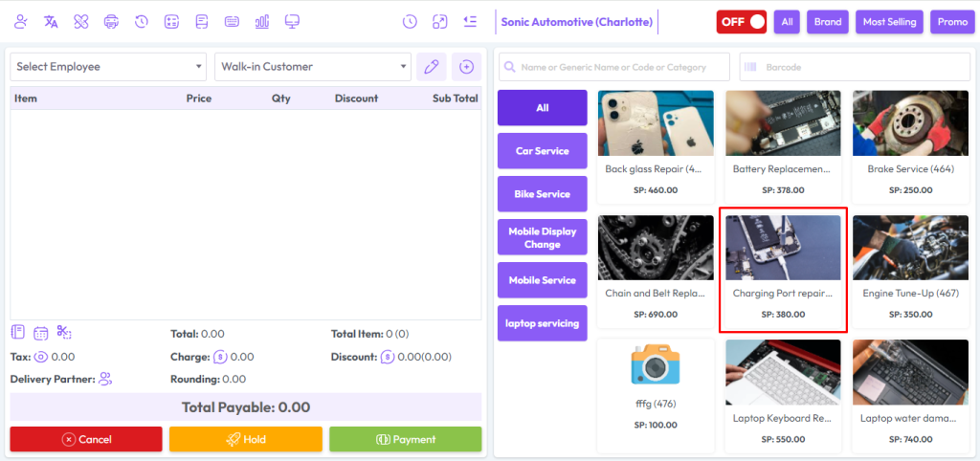Select the All category tab
The width and height of the screenshot is (980, 461).
point(543,108)
